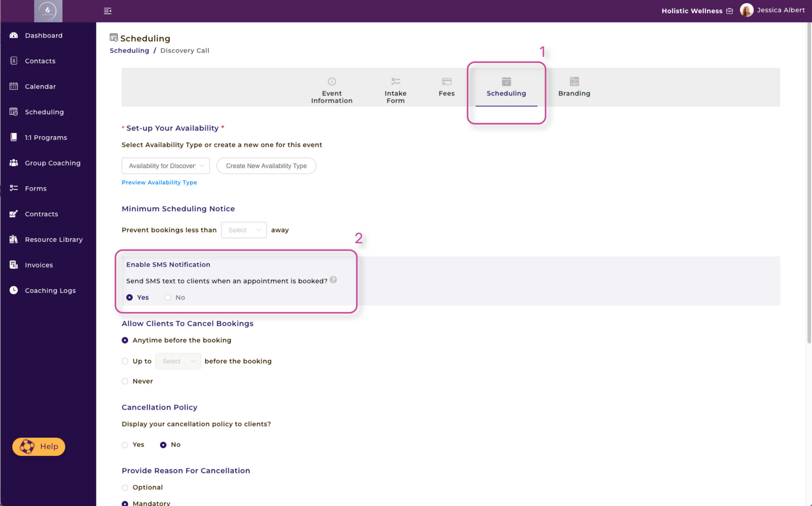This screenshot has width=812, height=506.
Task: Open Calendar via its sidebar icon
Action: pyautogui.click(x=13, y=86)
